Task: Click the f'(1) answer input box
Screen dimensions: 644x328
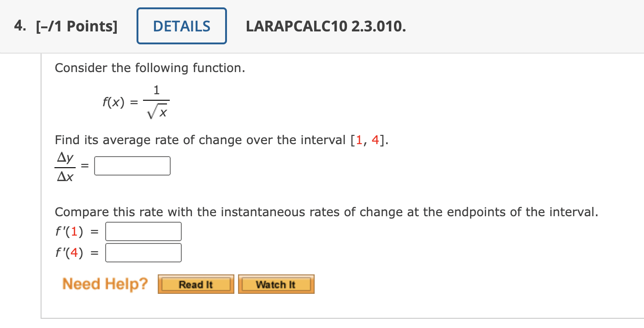Action: (143, 231)
